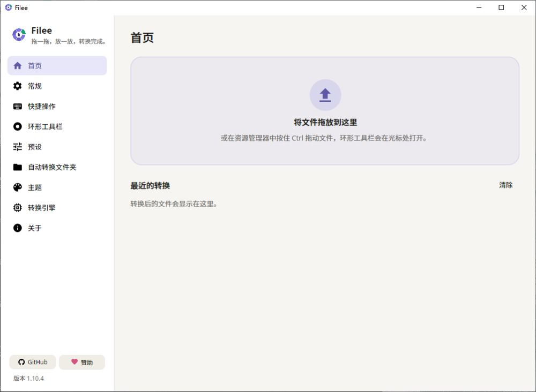Click the 转换后的文件会显示在这里 placeholder text
This screenshot has width=536, height=392.
pos(174,204)
